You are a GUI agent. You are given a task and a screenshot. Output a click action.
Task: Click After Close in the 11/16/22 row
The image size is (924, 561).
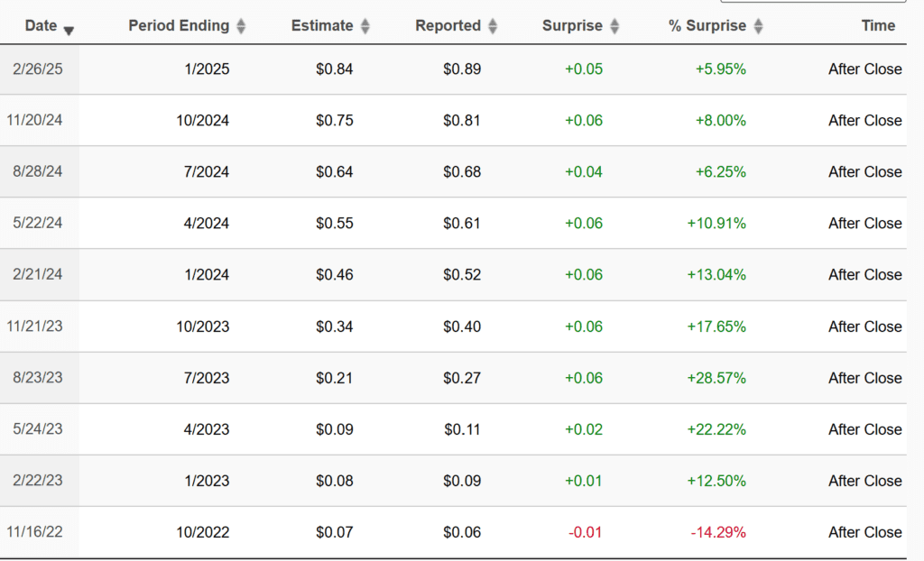click(865, 531)
